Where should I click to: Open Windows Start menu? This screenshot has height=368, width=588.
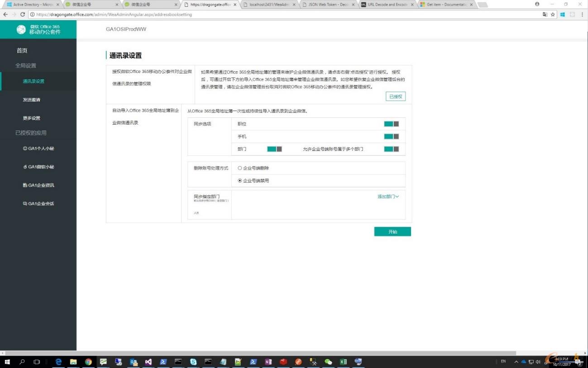(7, 362)
